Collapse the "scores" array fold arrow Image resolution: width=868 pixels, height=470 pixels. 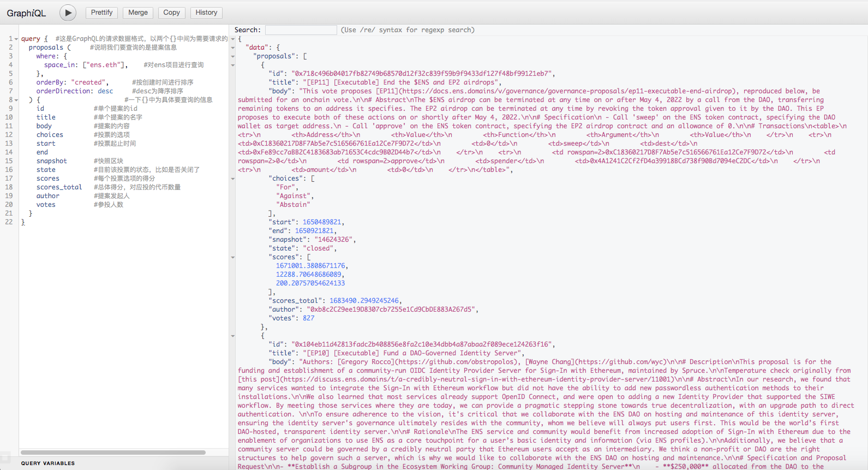tap(233, 258)
